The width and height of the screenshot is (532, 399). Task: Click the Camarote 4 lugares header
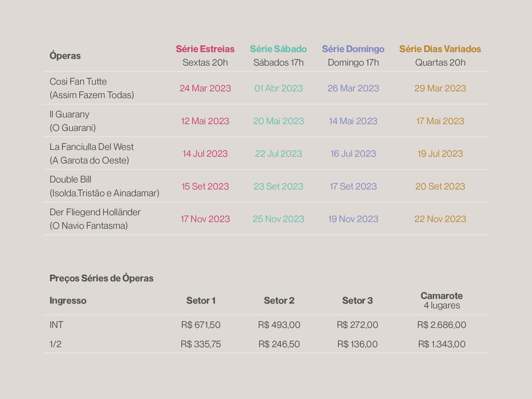pyautogui.click(x=441, y=300)
